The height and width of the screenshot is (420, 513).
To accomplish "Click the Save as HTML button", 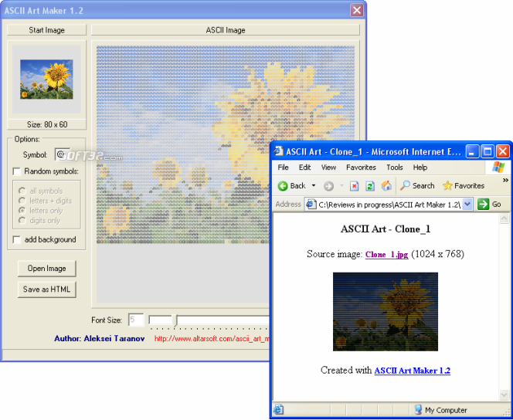I will (47, 290).
